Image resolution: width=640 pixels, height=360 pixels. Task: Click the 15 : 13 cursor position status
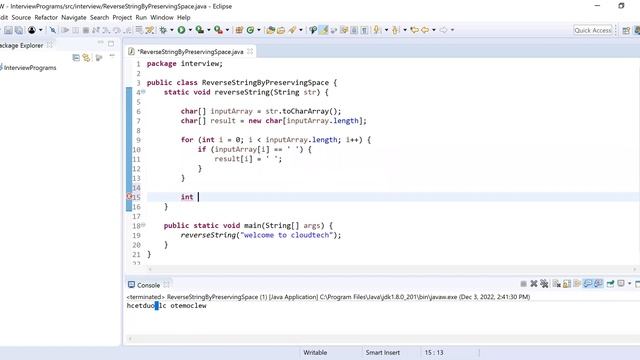434,352
